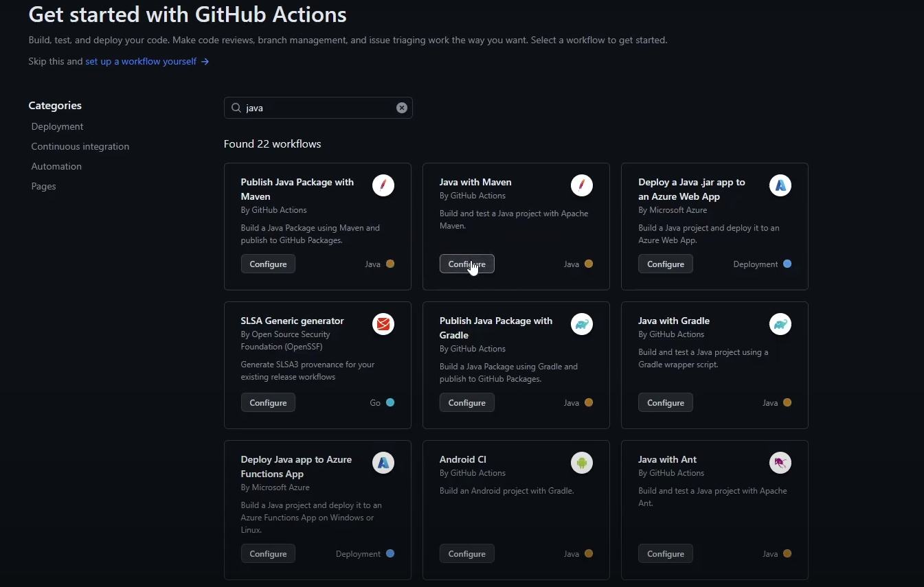The width and height of the screenshot is (924, 587).
Task: Click the Maven feather icon on Publish Java Package with Maven
Action: (383, 185)
